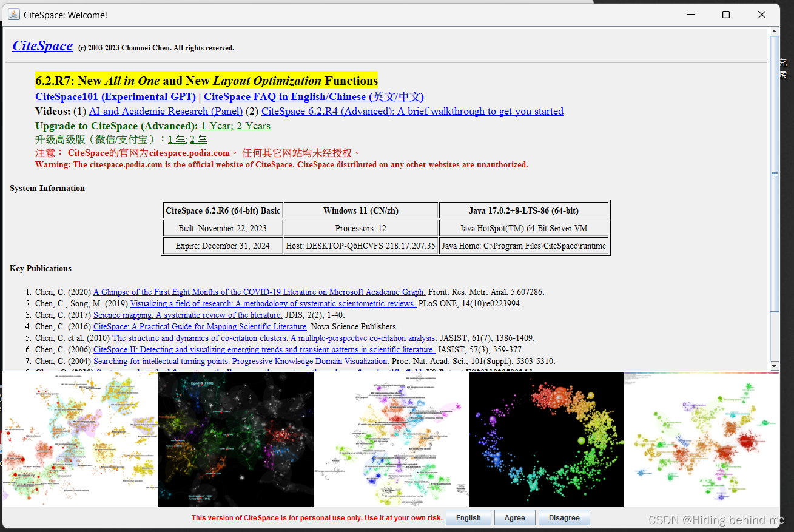Viewport: 794px width, 532px height.
Task: Open CiteSpace 6.2.R4 (Advanced) walkthrough video link
Action: click(412, 111)
